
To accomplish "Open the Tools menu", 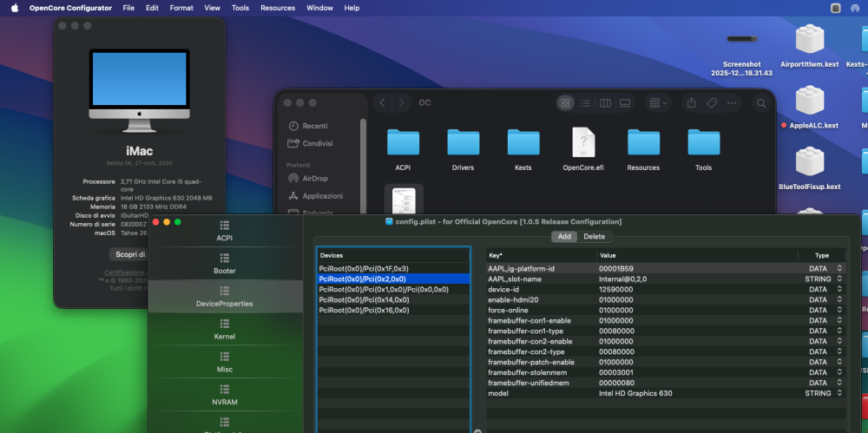I will point(240,8).
